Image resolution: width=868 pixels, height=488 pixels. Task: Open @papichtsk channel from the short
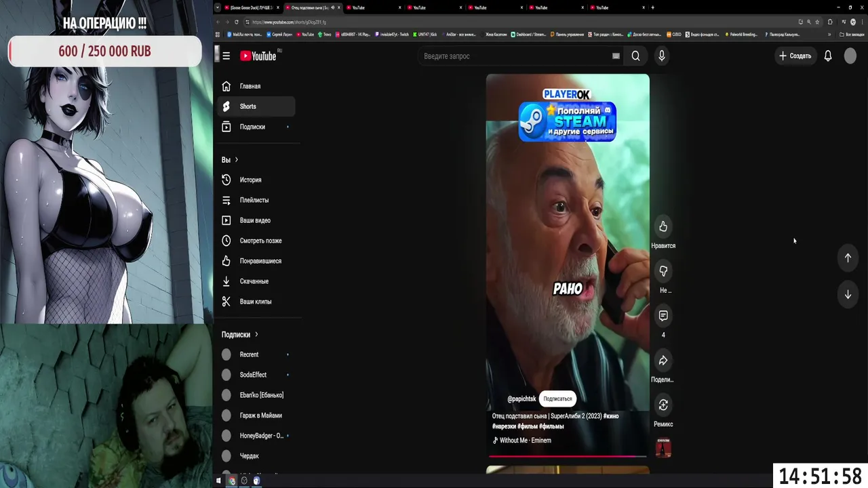pyautogui.click(x=521, y=399)
